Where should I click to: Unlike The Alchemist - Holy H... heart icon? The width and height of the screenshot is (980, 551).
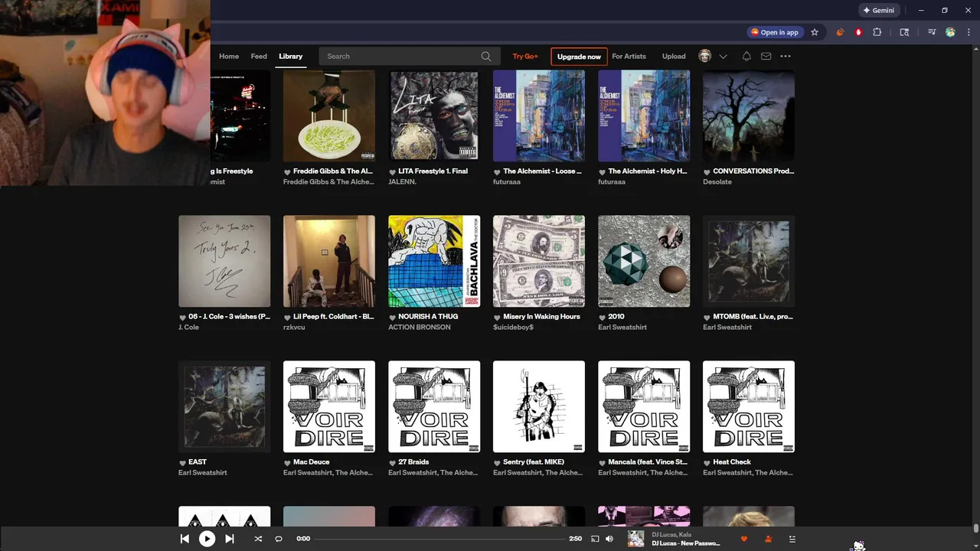coord(602,172)
